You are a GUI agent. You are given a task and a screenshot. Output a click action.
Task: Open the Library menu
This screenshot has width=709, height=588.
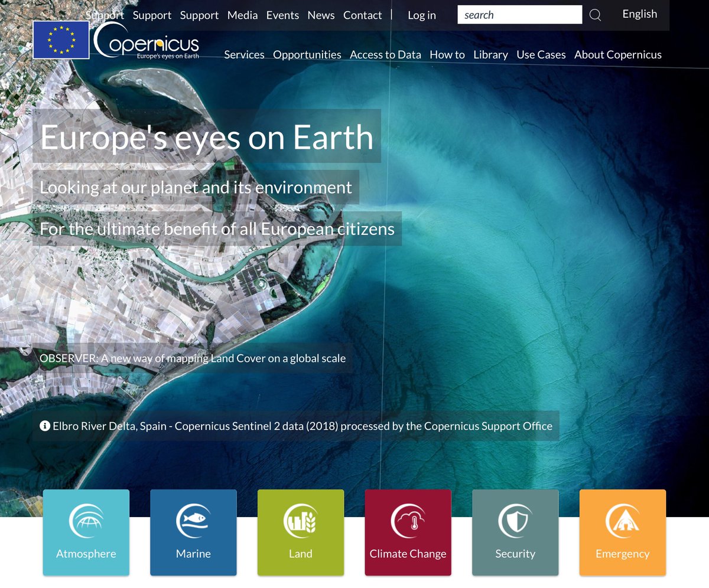[x=490, y=55]
